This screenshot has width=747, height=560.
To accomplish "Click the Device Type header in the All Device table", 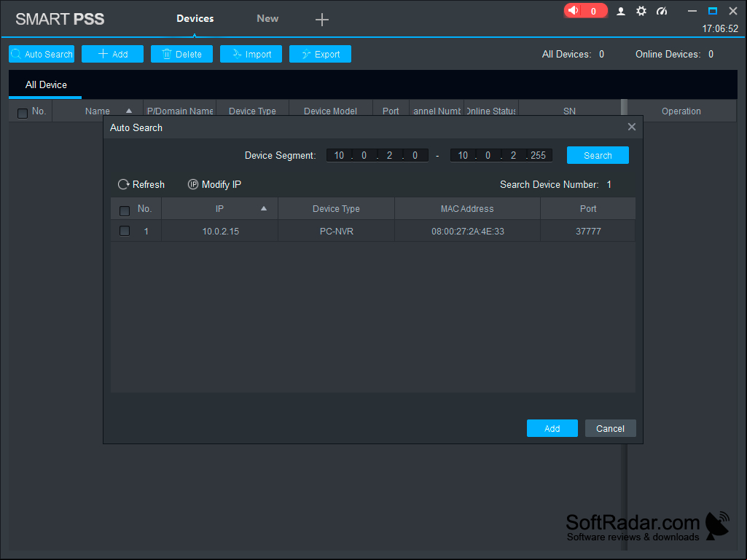I will pyautogui.click(x=252, y=111).
